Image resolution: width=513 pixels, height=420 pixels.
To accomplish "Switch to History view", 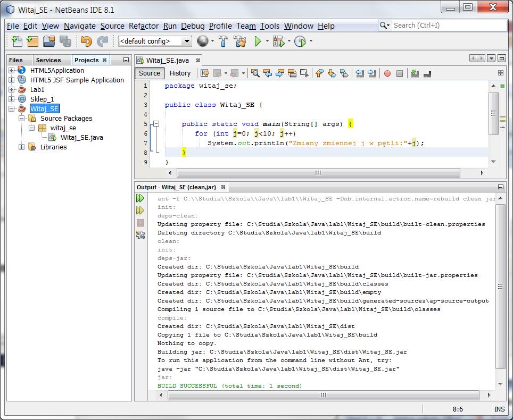I will pyautogui.click(x=180, y=73).
